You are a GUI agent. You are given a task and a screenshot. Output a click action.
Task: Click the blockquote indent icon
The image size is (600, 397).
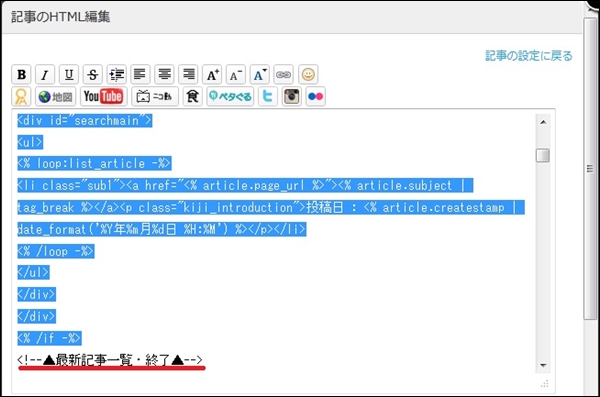pyautogui.click(x=117, y=74)
